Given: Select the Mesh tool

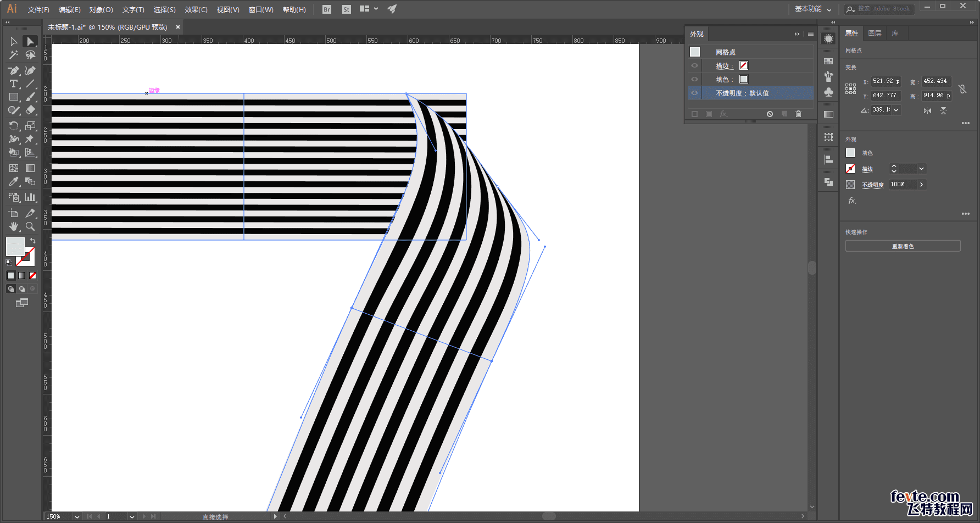Looking at the screenshot, I should pos(13,168).
